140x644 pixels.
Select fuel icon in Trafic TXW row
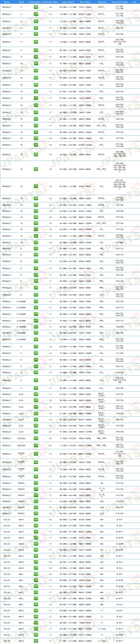tap(36, 507)
